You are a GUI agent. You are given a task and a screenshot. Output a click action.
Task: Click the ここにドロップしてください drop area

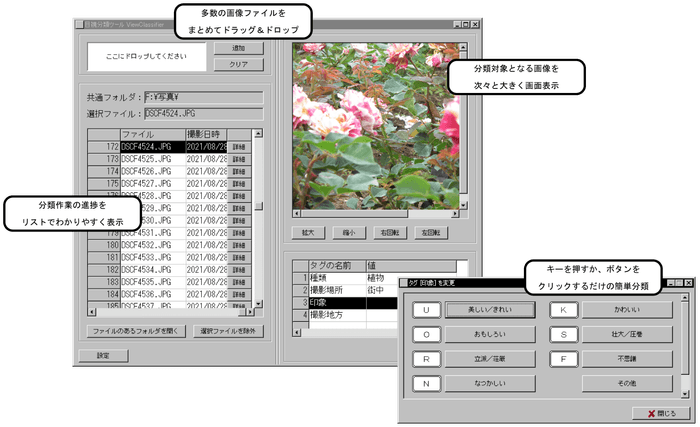146,56
